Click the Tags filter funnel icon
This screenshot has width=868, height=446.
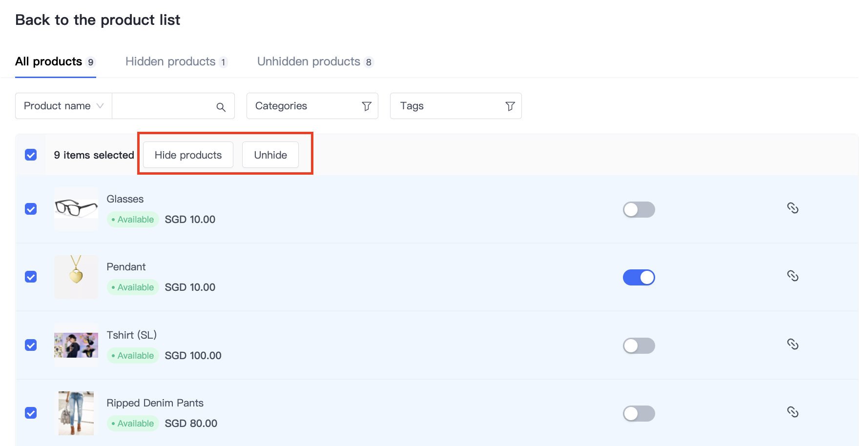510,106
